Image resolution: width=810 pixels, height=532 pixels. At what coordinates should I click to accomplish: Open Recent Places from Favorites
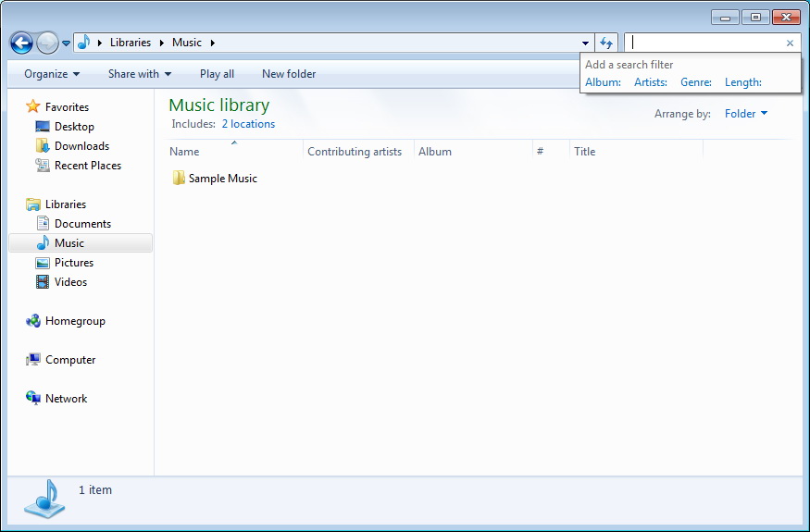(x=88, y=166)
